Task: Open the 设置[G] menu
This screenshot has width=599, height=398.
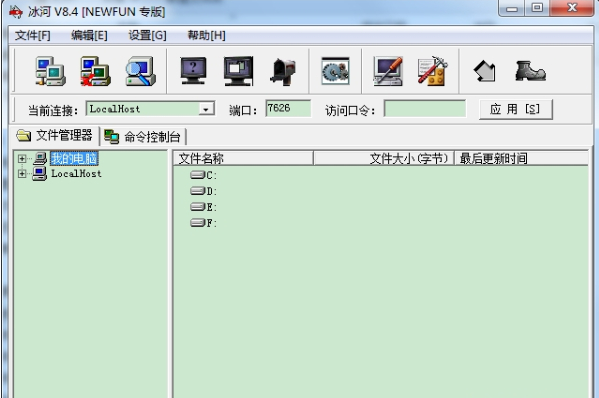Action: (147, 36)
